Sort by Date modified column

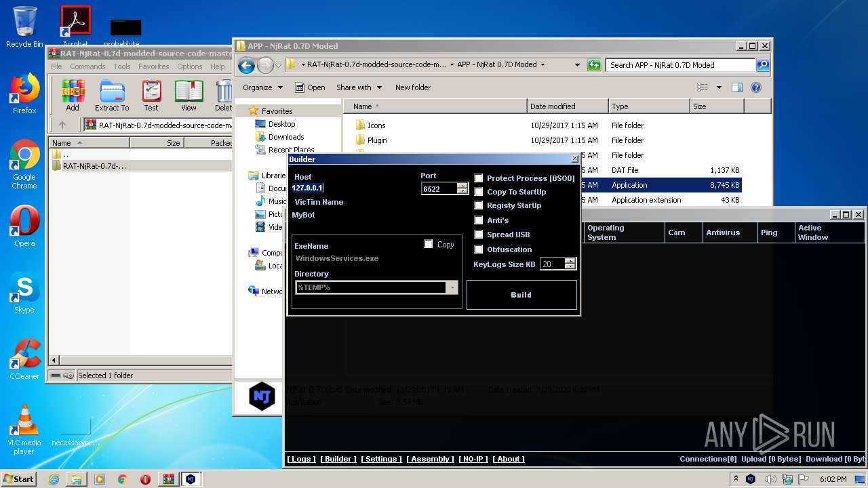coord(567,106)
